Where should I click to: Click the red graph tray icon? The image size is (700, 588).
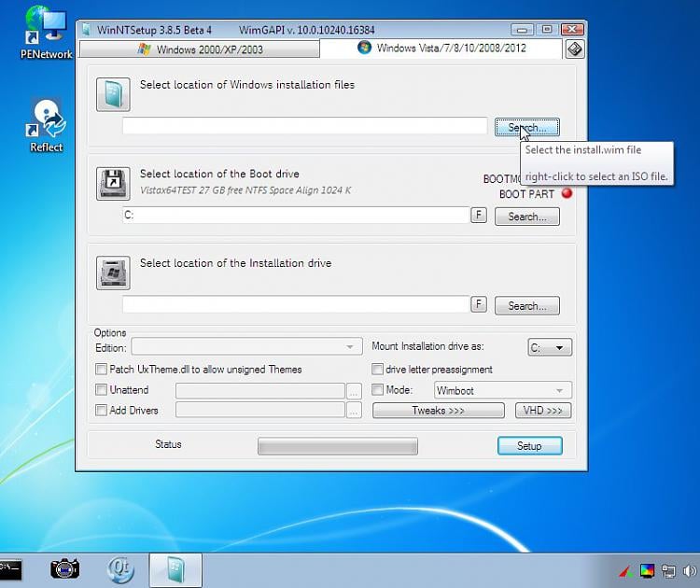625,571
